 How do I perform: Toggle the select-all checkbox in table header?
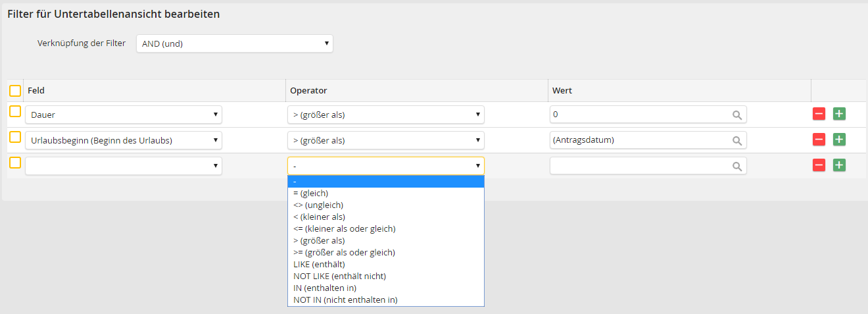(14, 91)
